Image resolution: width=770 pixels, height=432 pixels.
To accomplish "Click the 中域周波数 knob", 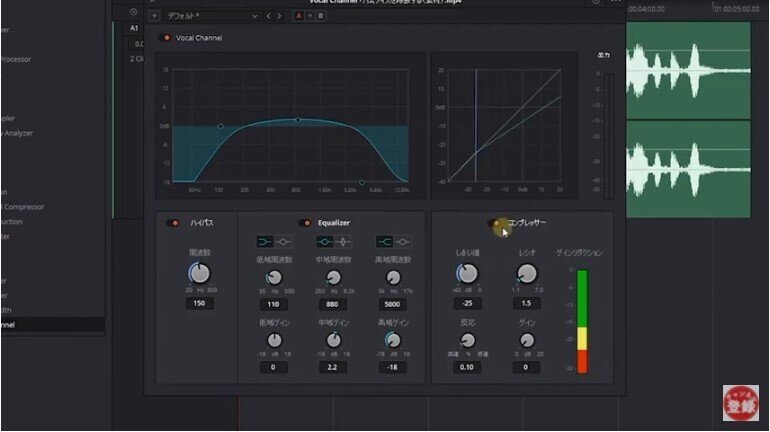I will (333, 277).
